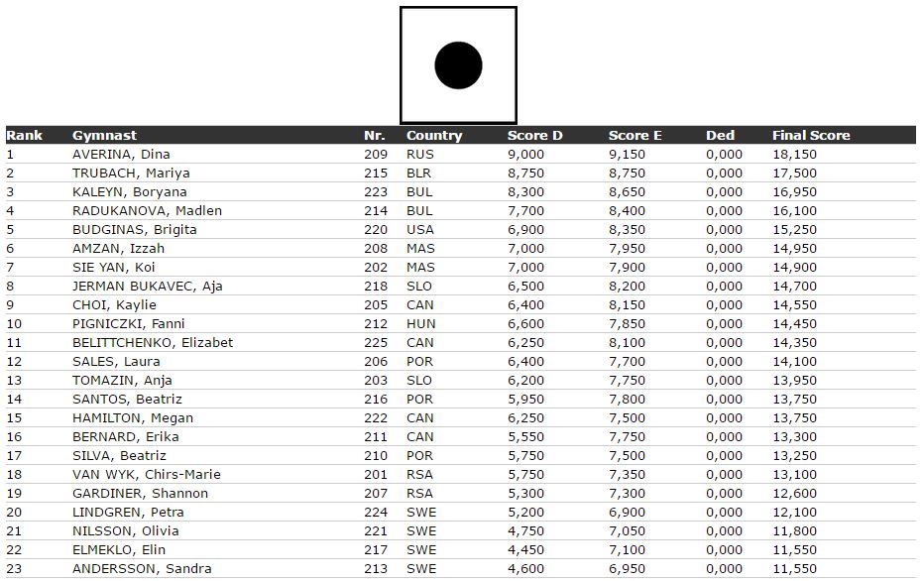Click the Gymnast column header
924x581 pixels.
104,136
